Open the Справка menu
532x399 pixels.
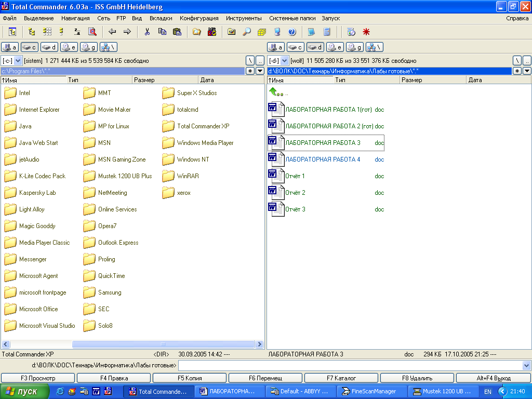tap(517, 18)
